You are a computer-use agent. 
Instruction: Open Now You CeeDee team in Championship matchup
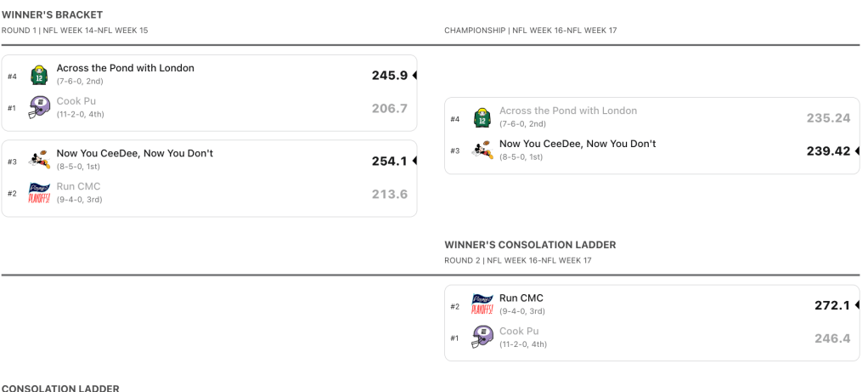click(578, 144)
